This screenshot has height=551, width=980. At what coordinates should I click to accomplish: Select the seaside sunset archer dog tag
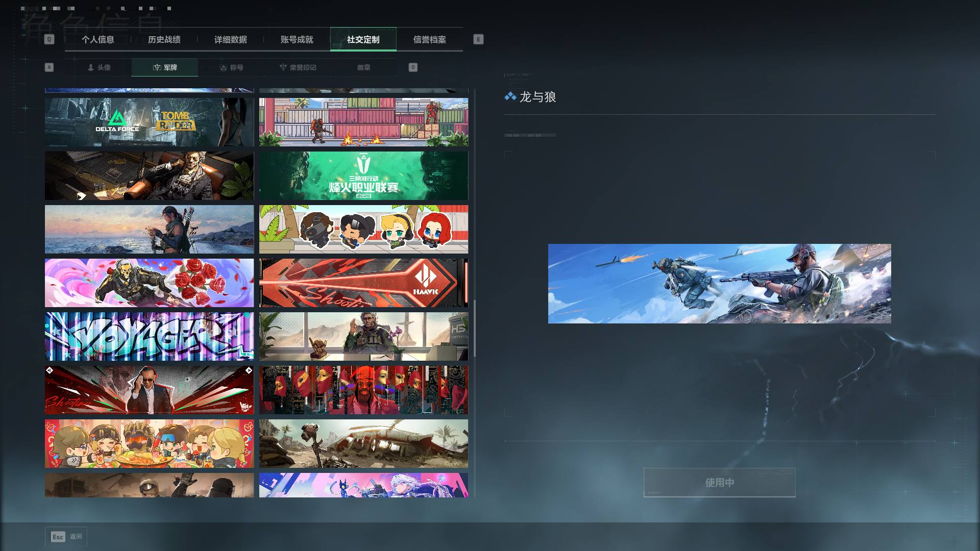coord(149,229)
